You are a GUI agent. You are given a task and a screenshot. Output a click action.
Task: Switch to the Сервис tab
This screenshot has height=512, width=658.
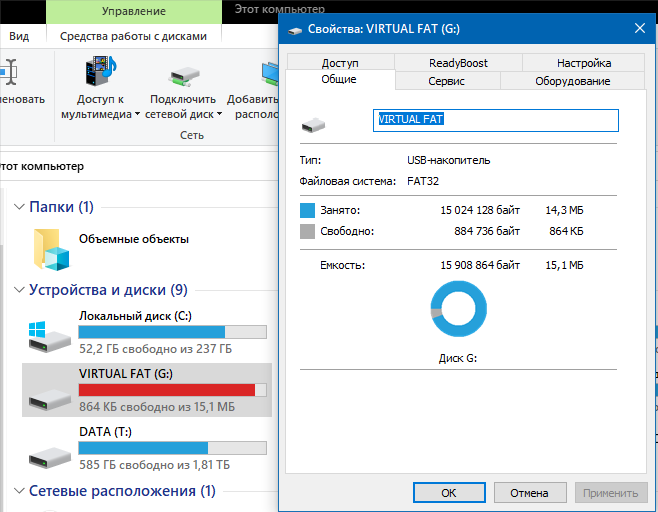(446, 81)
